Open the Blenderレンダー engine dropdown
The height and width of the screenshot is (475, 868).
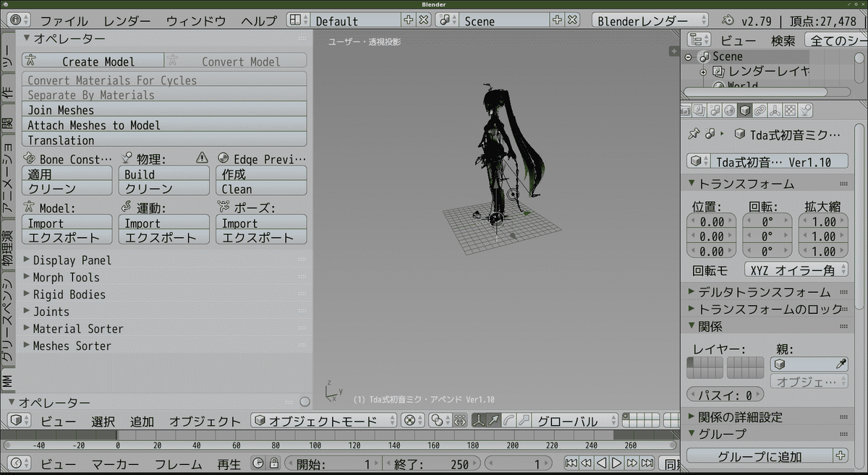coord(650,20)
